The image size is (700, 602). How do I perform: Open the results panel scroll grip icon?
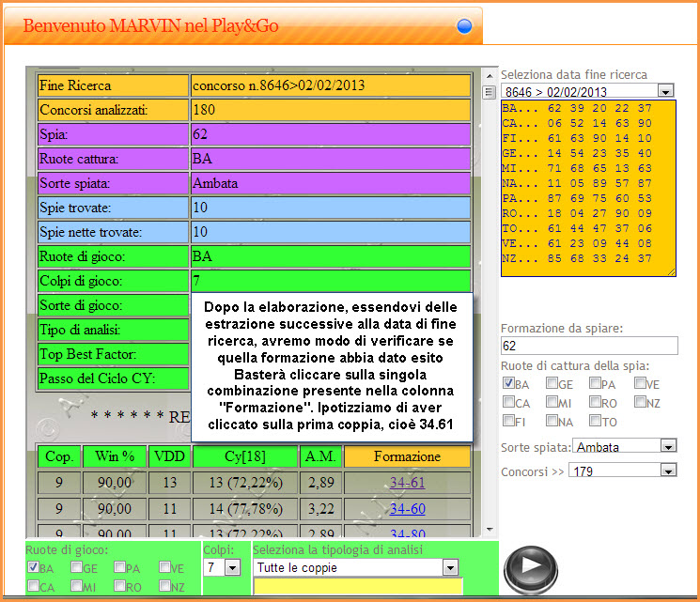pos(490,92)
